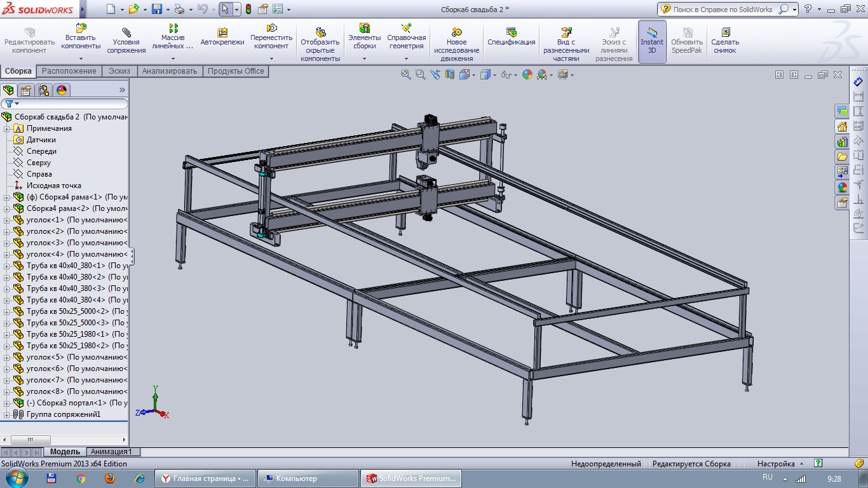Click Linear Component Pattern (Массив линейных)

(173, 37)
